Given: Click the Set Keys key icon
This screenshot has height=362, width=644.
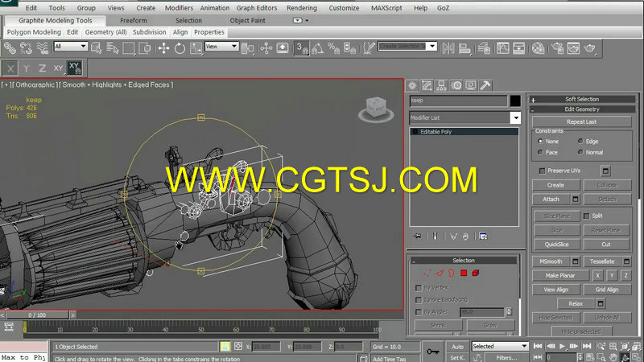Looking at the screenshot, I should 432,352.
